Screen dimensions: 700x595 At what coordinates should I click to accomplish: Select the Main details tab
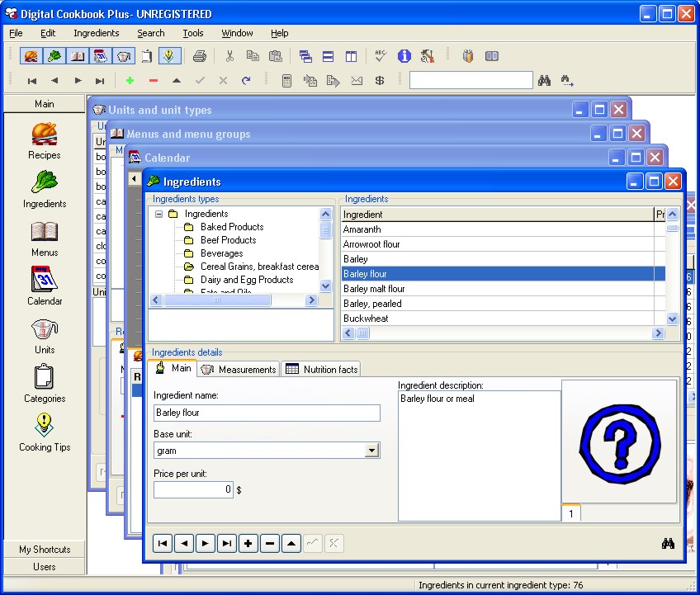(x=173, y=368)
